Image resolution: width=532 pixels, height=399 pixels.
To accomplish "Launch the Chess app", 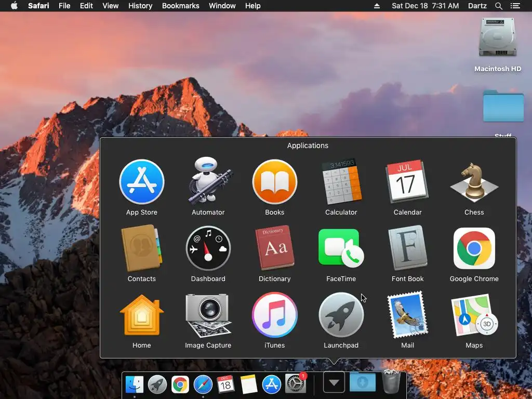I will (474, 182).
